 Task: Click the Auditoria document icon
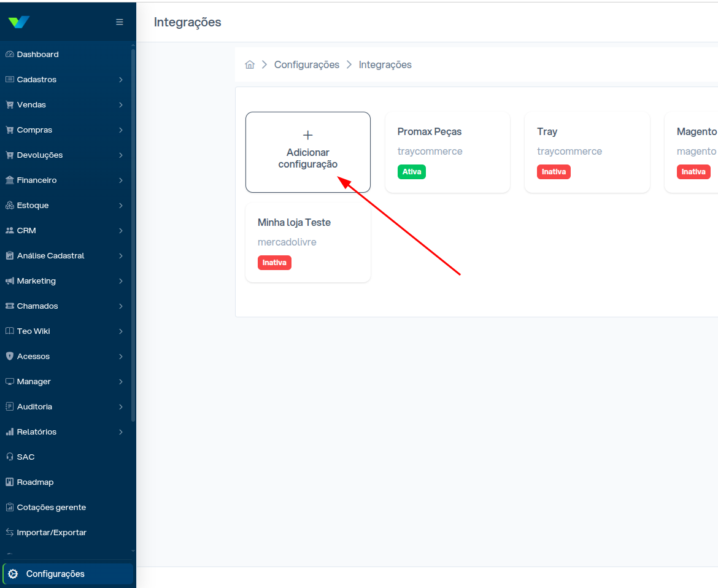[10, 407]
